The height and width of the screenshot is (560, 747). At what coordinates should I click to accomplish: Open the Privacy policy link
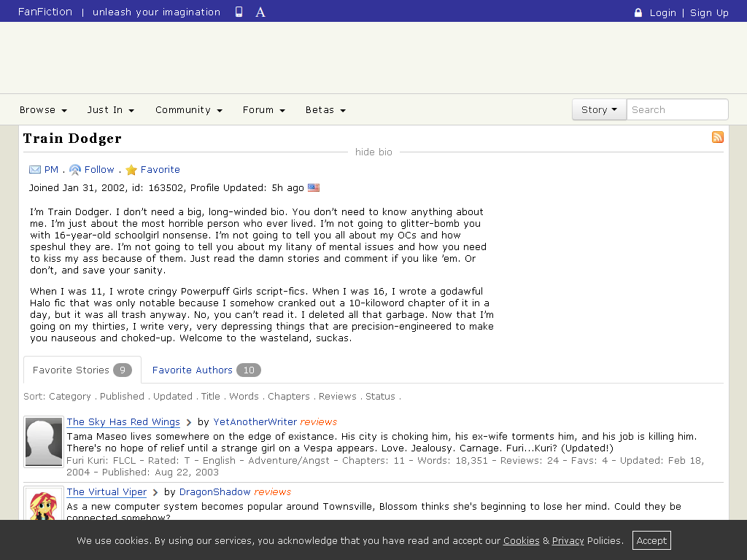[568, 540]
